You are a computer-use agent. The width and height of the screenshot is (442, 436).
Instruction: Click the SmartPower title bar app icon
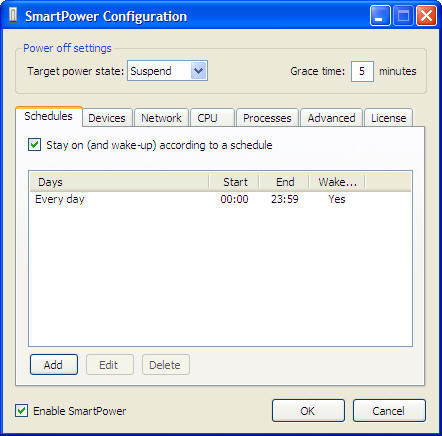[x=13, y=15]
